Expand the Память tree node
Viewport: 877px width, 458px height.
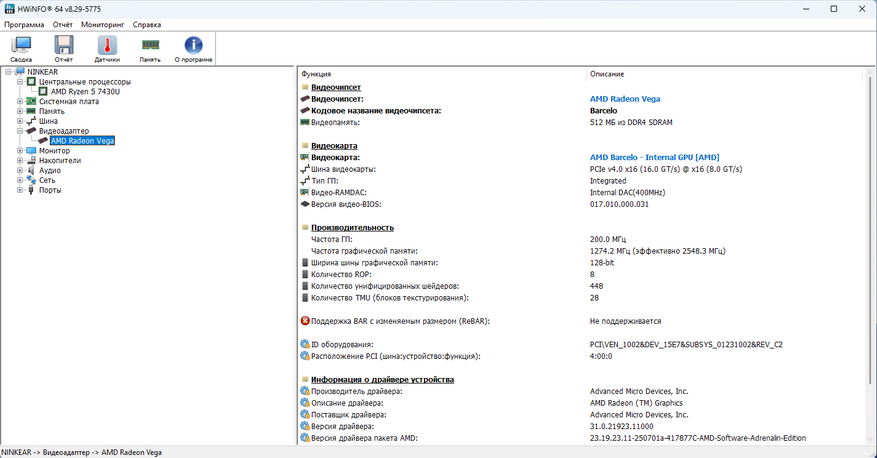tap(20, 111)
